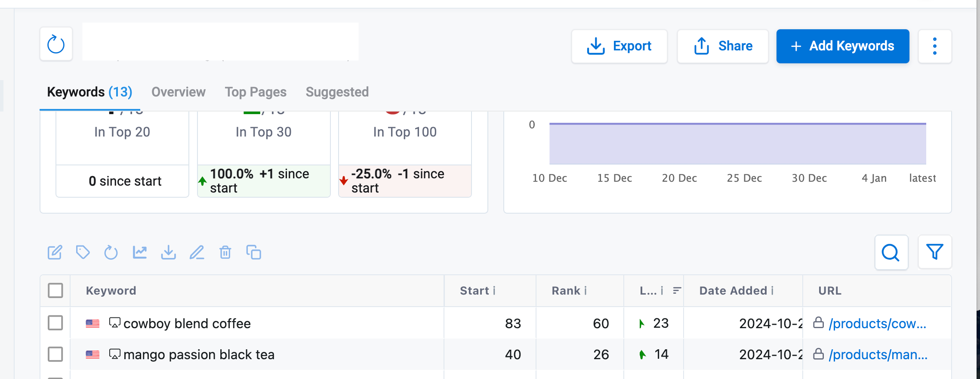The width and height of the screenshot is (980, 379).
Task: Go to the Suggested tab
Action: click(337, 92)
